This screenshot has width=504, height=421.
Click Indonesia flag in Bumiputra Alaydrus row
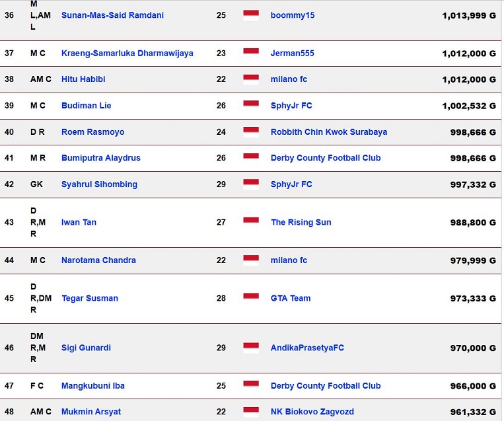(x=251, y=158)
